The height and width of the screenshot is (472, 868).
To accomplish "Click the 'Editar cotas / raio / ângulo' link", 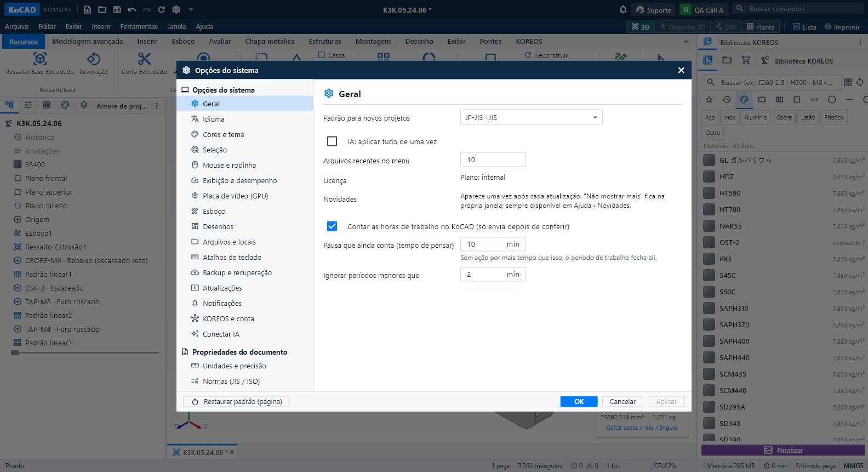I will point(642,428).
